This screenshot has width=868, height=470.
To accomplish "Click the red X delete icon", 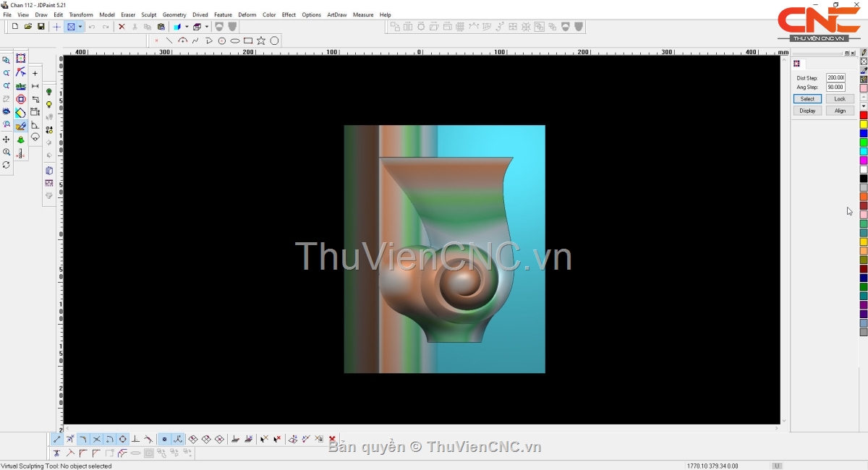I will click(x=122, y=27).
